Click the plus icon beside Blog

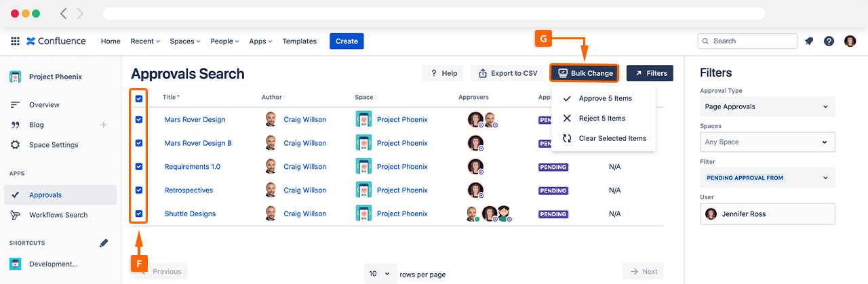[104, 125]
